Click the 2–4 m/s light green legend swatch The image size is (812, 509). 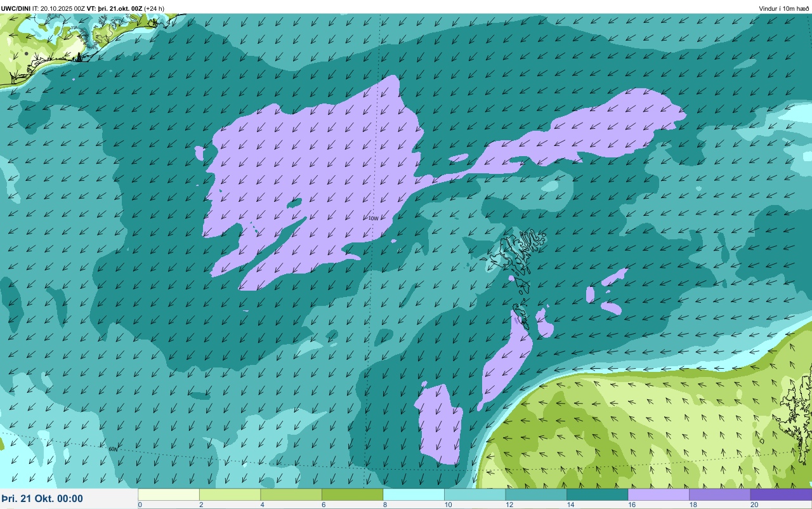pyautogui.click(x=230, y=494)
